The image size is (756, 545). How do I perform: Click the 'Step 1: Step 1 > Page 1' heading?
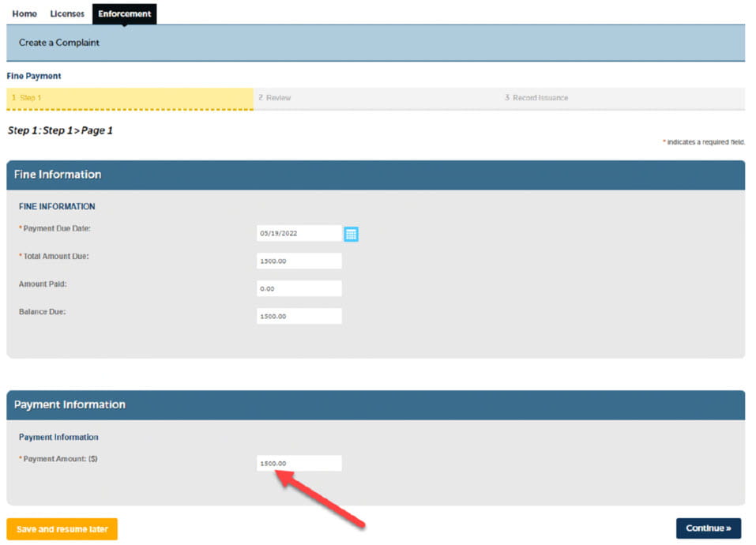click(60, 130)
